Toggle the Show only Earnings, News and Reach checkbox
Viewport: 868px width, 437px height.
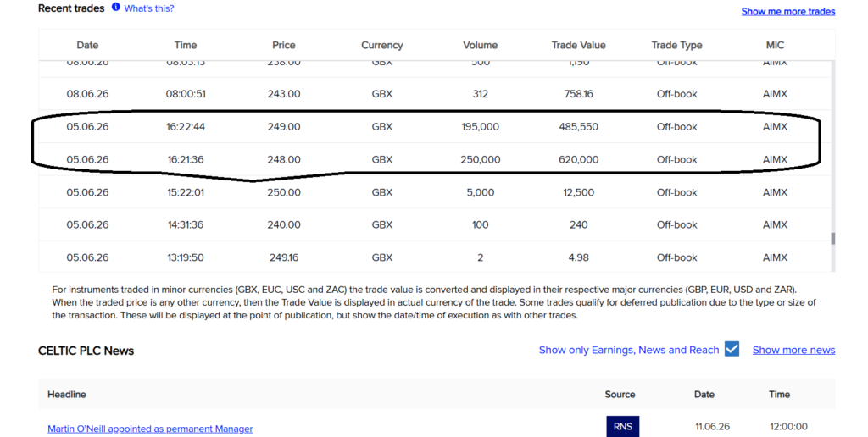pos(732,349)
